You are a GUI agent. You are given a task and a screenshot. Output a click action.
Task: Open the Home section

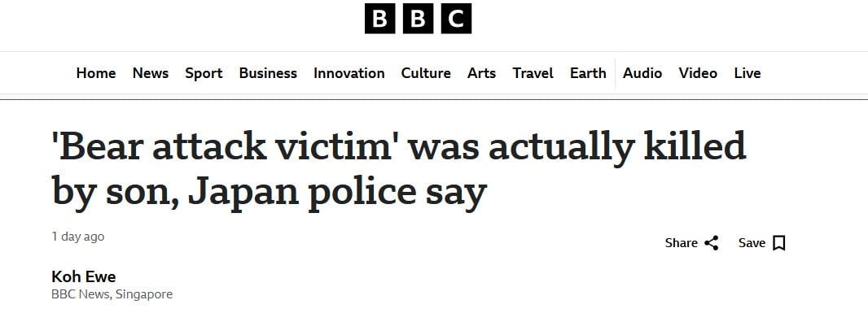(96, 73)
